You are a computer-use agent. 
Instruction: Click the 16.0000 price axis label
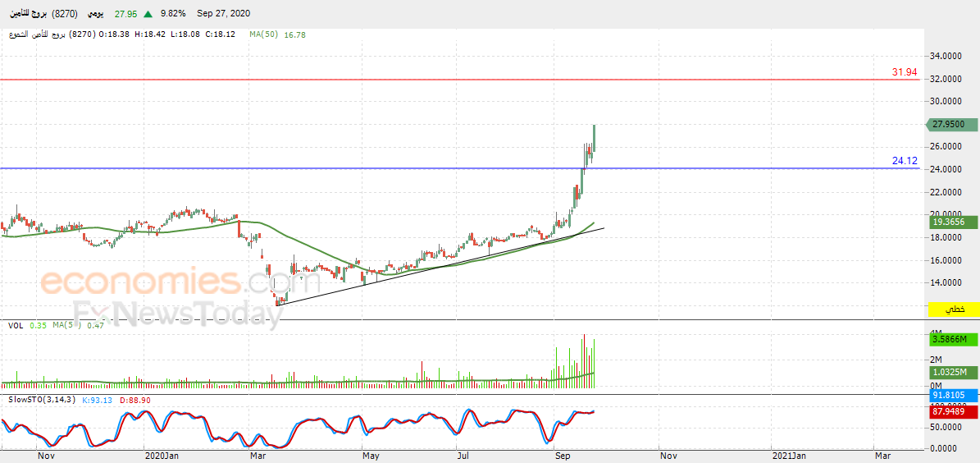947,260
